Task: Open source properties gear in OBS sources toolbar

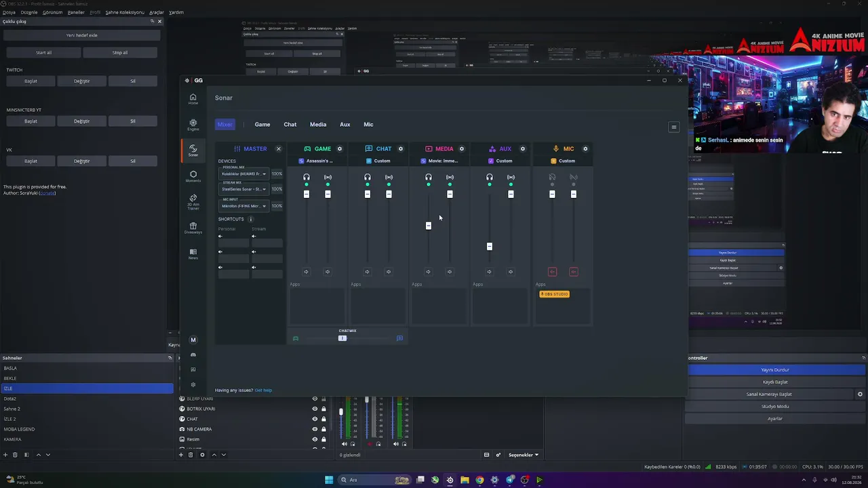Action: (202, 455)
